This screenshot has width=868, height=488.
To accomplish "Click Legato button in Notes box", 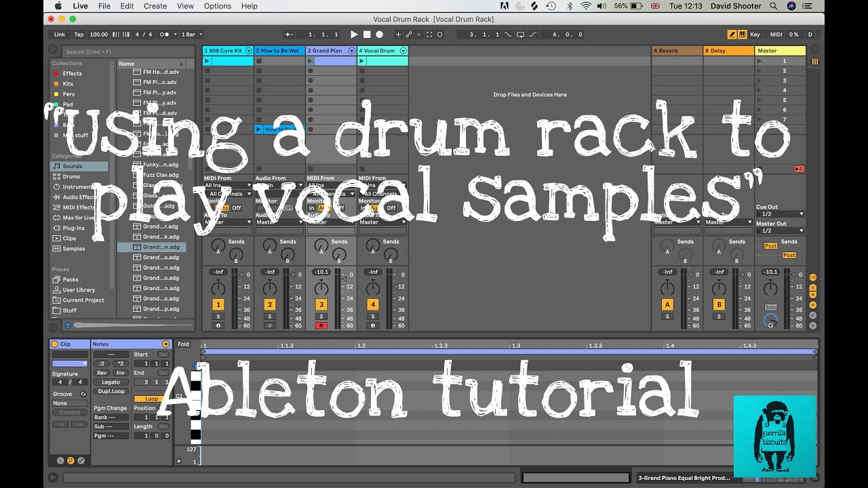I will click(111, 382).
